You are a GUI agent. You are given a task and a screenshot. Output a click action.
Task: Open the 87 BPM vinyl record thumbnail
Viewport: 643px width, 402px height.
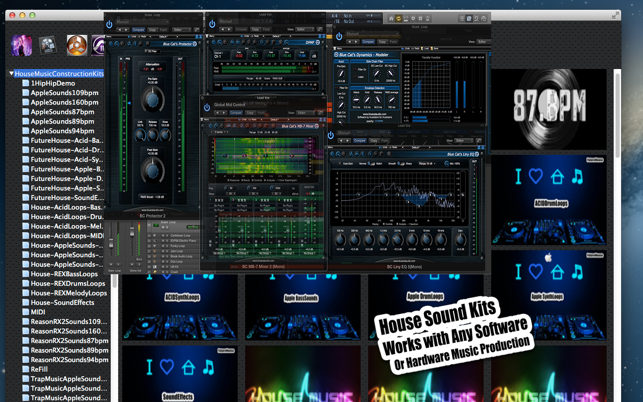(x=549, y=109)
